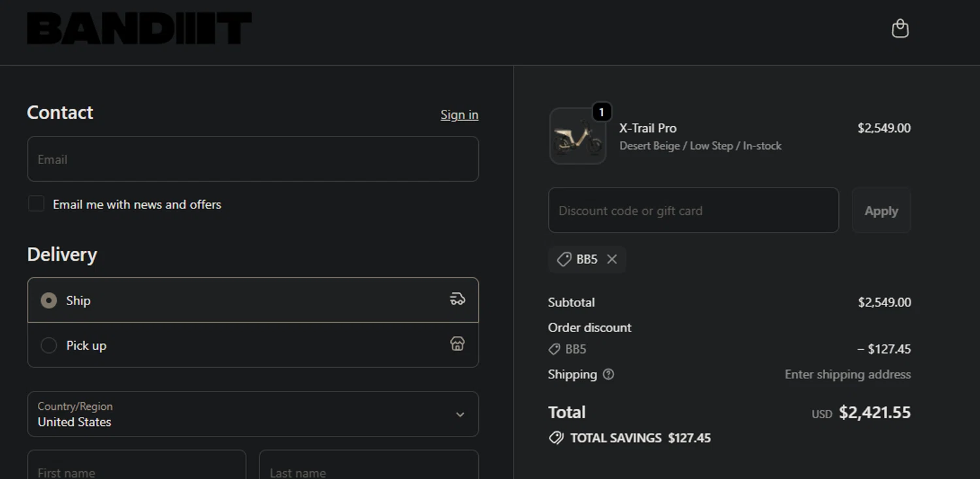Click the Order discount label
Screen dimensions: 980x479
point(590,327)
